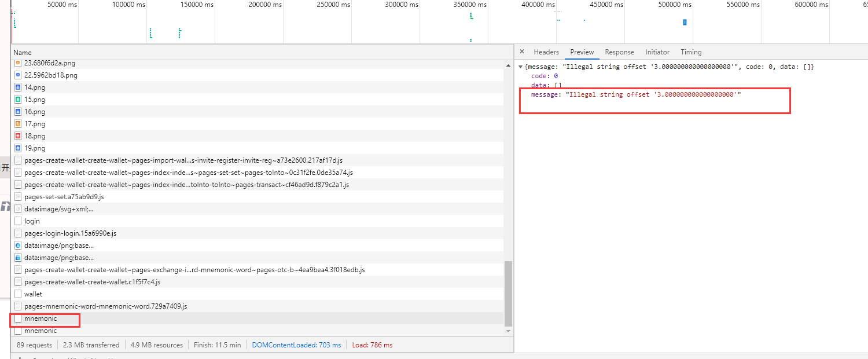Image resolution: width=868 pixels, height=359 pixels.
Task: Click the 22.5962bd18.png file icon
Action: pyautogui.click(x=18, y=75)
